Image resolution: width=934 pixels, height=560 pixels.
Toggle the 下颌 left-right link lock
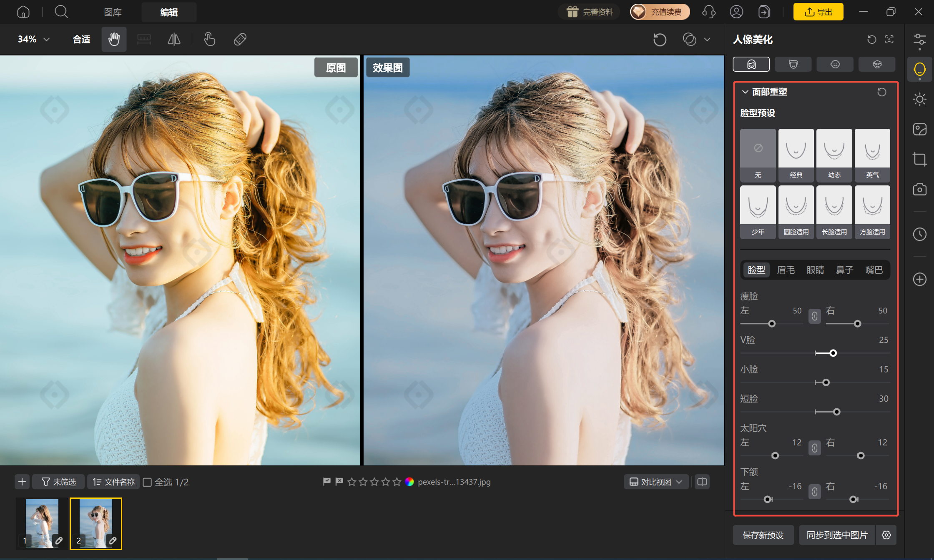(x=814, y=492)
